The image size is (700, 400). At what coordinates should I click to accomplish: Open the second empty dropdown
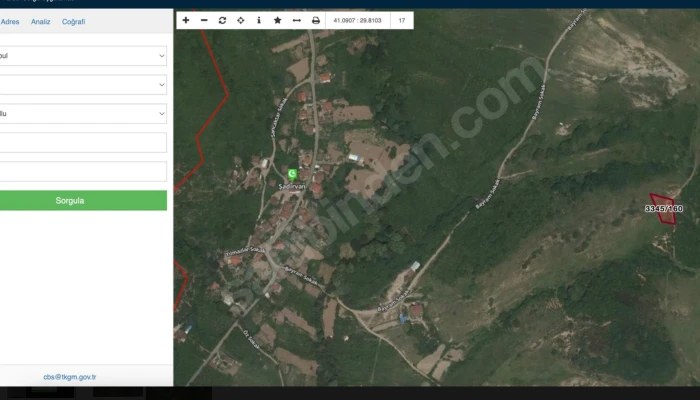(x=83, y=85)
